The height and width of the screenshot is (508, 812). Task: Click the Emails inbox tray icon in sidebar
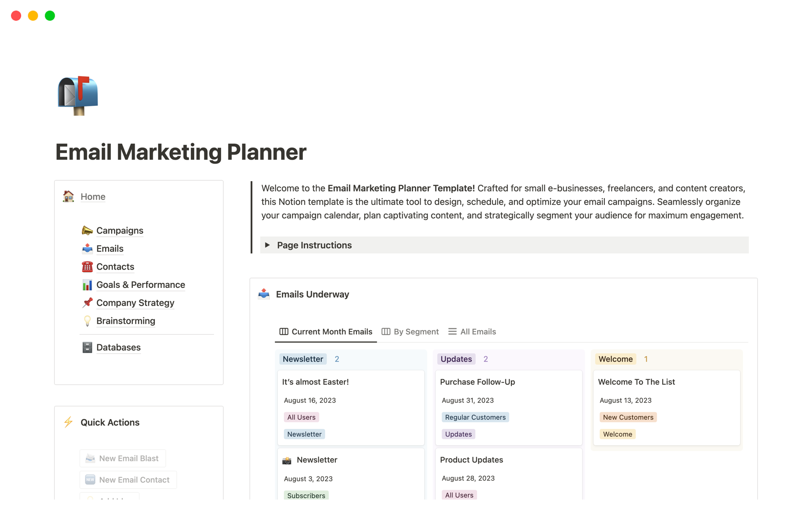pos(87,248)
